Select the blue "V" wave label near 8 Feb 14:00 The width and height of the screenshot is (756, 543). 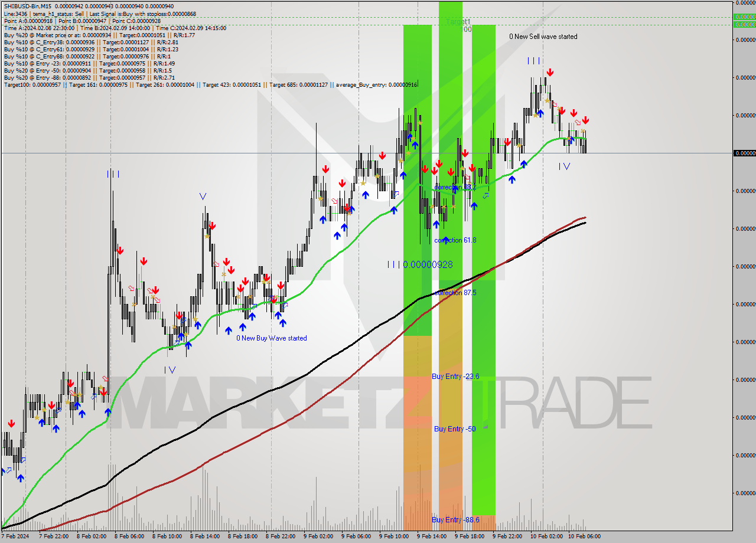[x=203, y=196]
